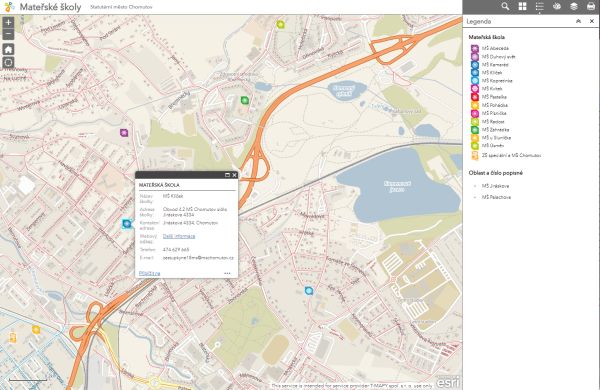
Task: Click MŠ Radost legend symbol
Action: tap(475, 121)
